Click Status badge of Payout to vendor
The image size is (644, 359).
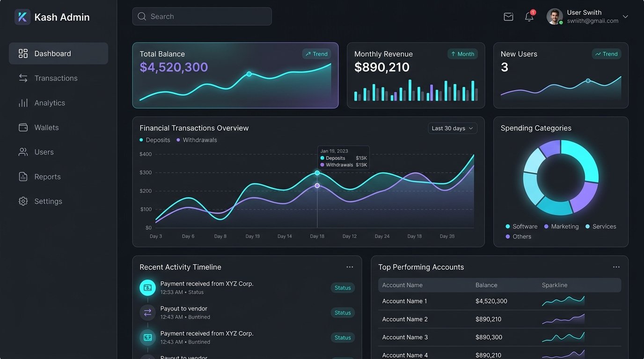(x=343, y=313)
